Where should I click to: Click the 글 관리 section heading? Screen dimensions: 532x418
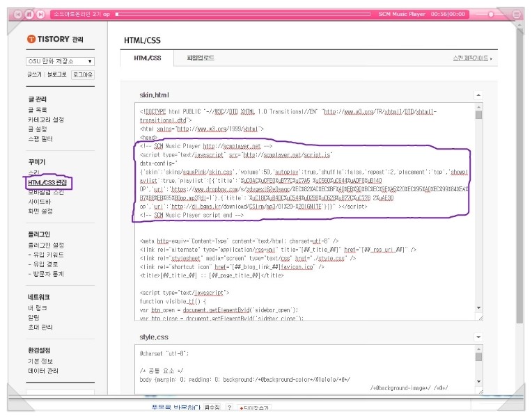(38, 99)
